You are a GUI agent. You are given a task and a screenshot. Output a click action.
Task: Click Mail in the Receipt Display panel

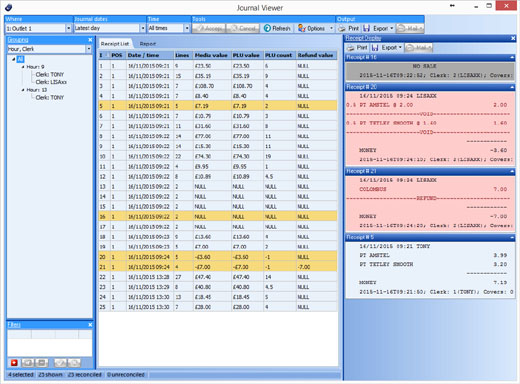click(419, 48)
